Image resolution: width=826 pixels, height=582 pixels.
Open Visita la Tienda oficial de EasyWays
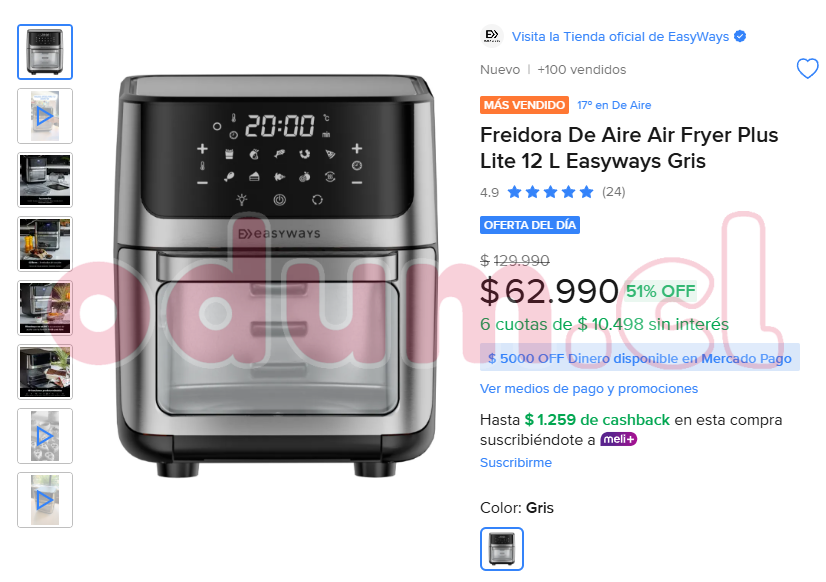620,36
